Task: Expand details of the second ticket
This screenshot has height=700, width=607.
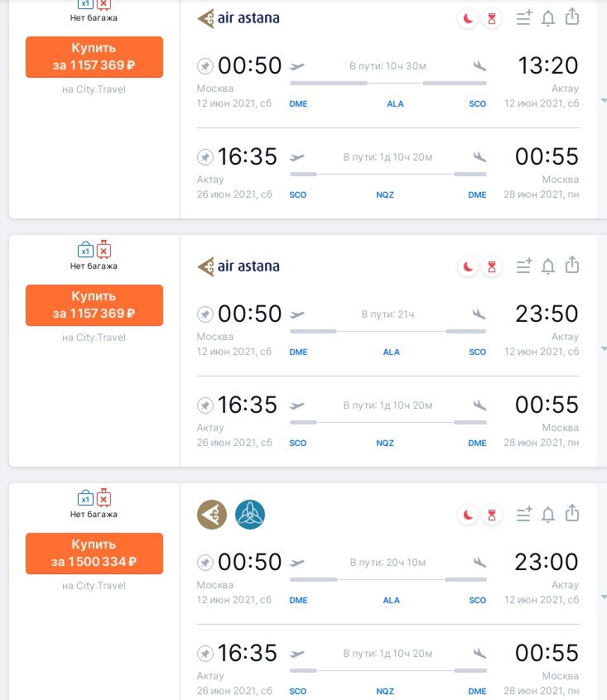Action: 604,348
